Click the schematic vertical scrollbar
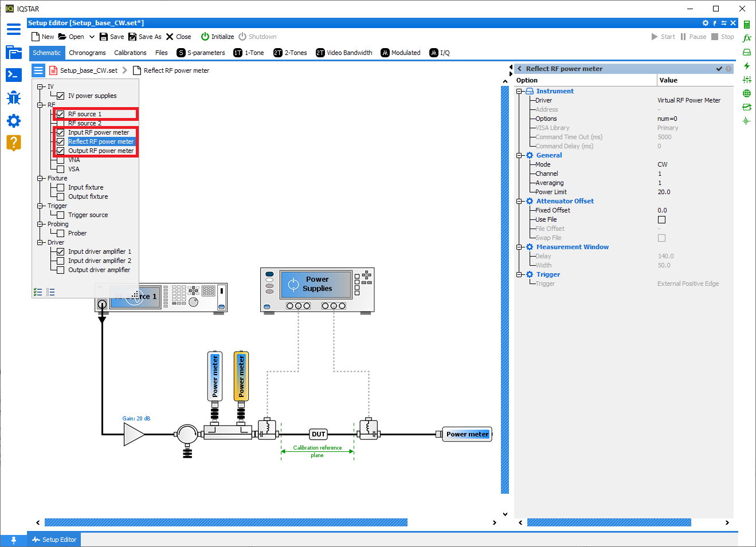756x547 pixels. tap(505, 289)
